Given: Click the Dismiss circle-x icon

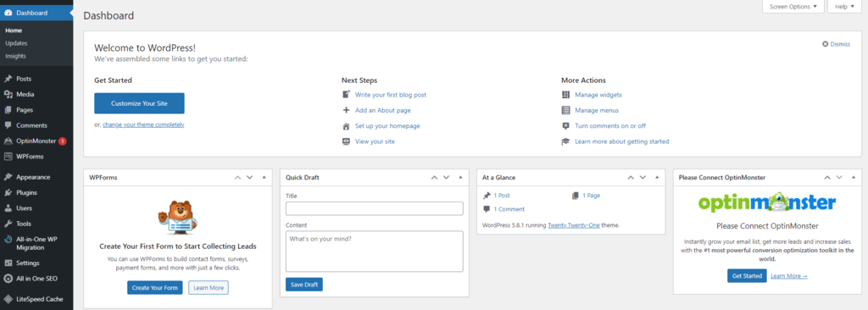Looking at the screenshot, I should coord(826,44).
